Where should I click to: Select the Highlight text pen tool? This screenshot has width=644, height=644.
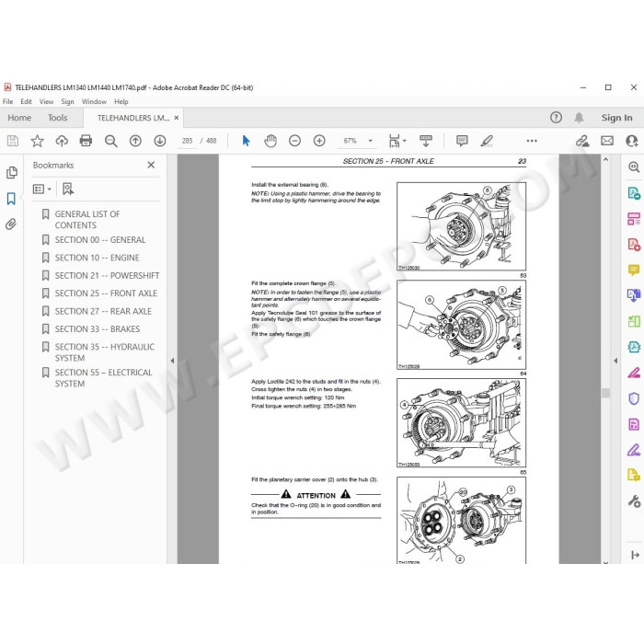pyautogui.click(x=487, y=141)
